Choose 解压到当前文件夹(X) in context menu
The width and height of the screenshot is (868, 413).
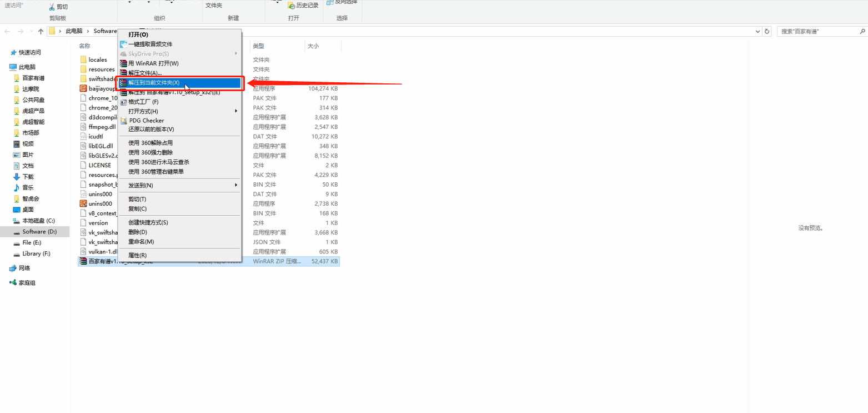[x=179, y=82]
